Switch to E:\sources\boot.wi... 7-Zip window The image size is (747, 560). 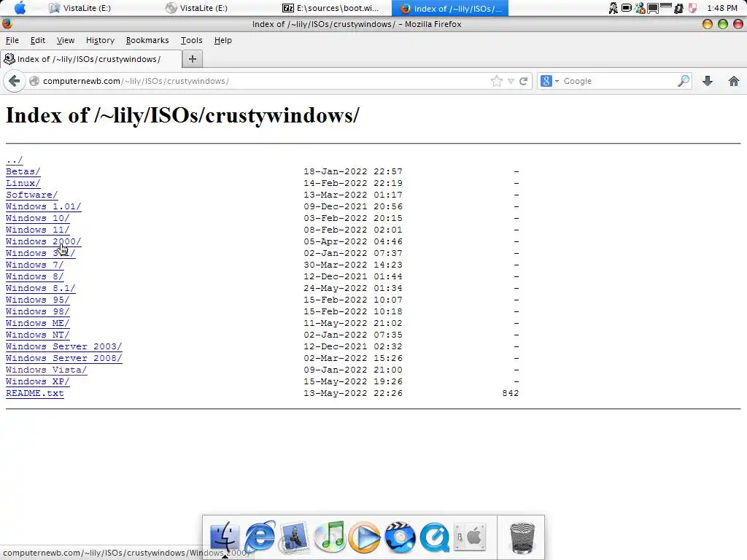[x=330, y=8]
